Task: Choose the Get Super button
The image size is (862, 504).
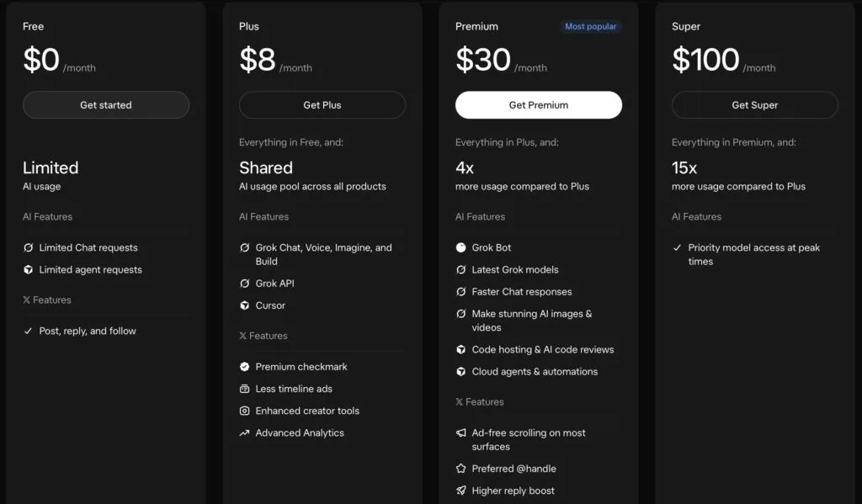Action: point(755,105)
